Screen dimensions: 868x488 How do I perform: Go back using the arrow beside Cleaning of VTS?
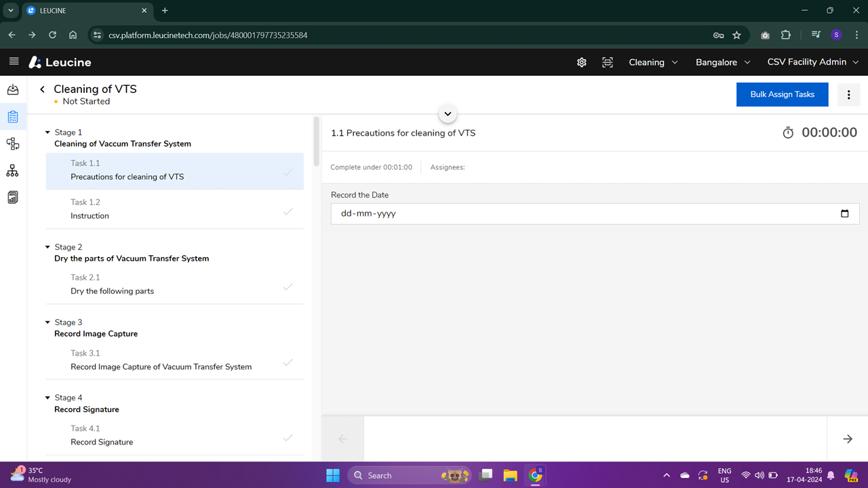point(42,89)
